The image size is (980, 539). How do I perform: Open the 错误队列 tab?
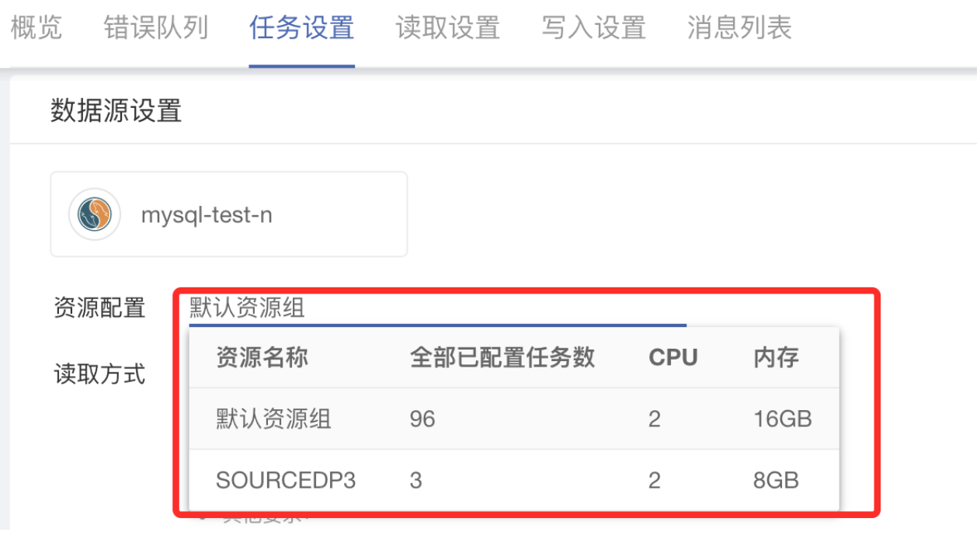tap(156, 29)
